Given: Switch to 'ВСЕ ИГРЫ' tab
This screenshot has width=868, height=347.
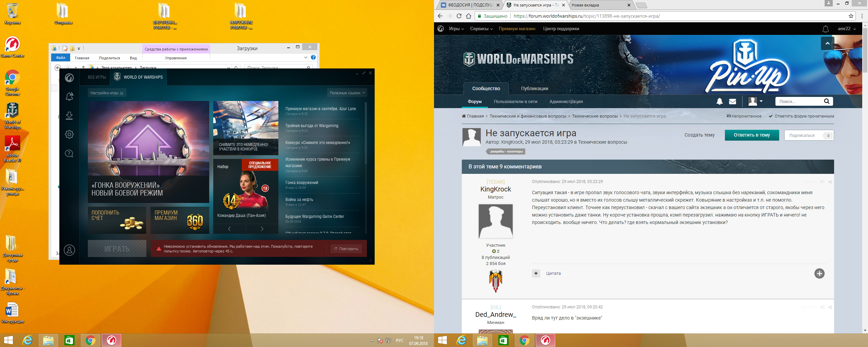Looking at the screenshot, I should point(97,77).
